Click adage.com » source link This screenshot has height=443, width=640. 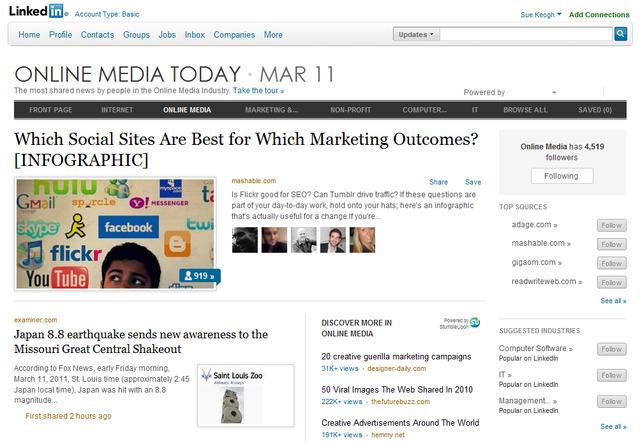[534, 225]
